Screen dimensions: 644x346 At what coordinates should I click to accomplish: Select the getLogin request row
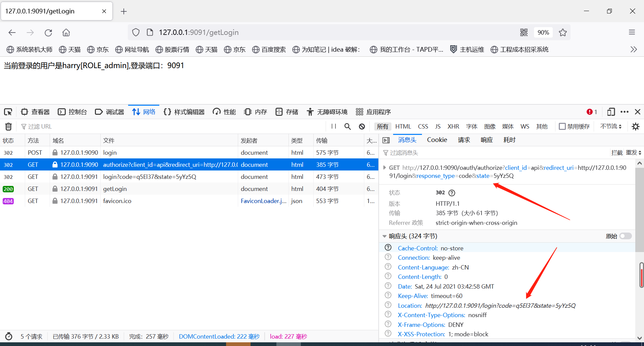189,189
